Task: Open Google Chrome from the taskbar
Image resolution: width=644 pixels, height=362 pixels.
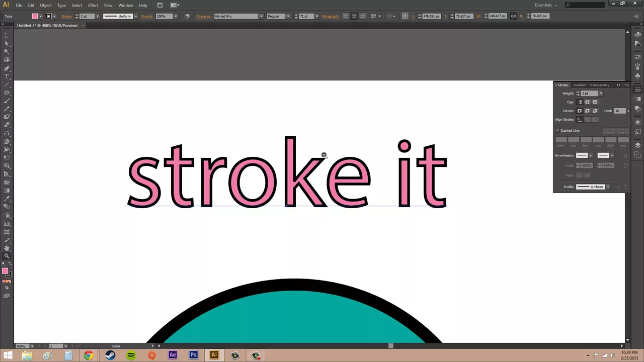Action: 89,355
